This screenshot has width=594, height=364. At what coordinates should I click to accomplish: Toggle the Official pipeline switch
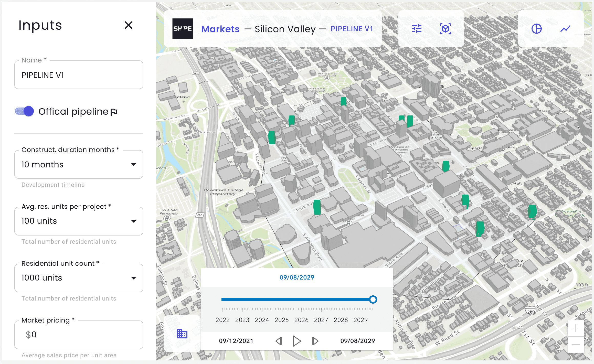(x=25, y=111)
